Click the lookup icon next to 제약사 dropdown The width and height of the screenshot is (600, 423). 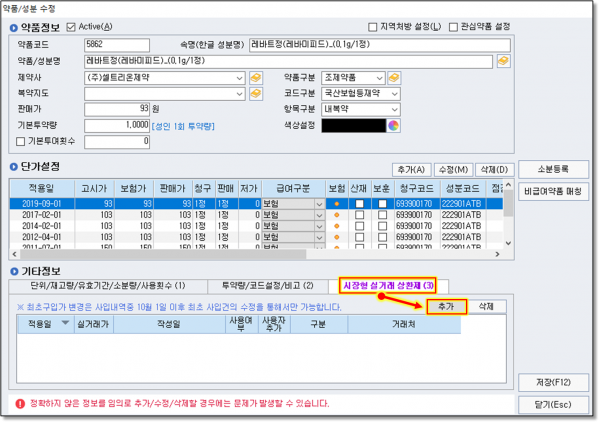pos(255,77)
